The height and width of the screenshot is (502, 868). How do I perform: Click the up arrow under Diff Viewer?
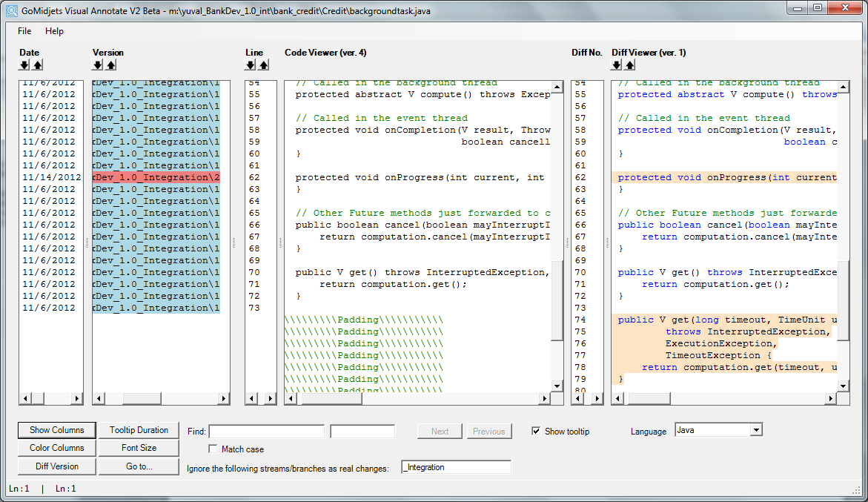630,65
